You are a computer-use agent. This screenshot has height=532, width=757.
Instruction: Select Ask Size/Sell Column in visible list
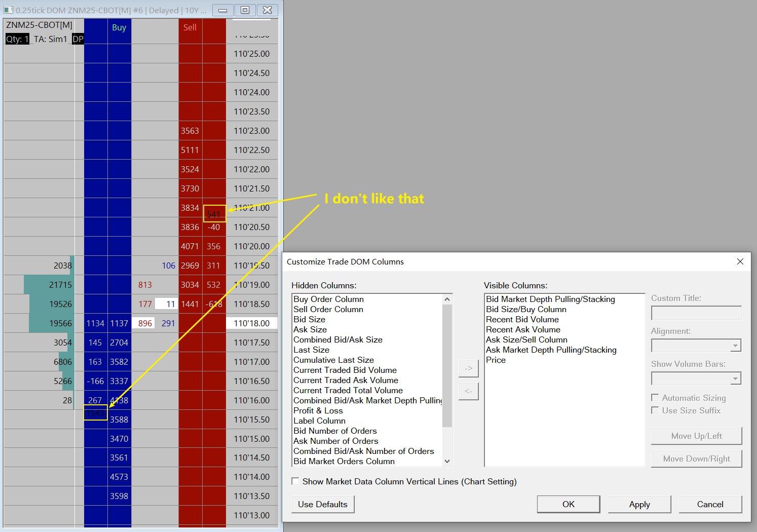526,339
